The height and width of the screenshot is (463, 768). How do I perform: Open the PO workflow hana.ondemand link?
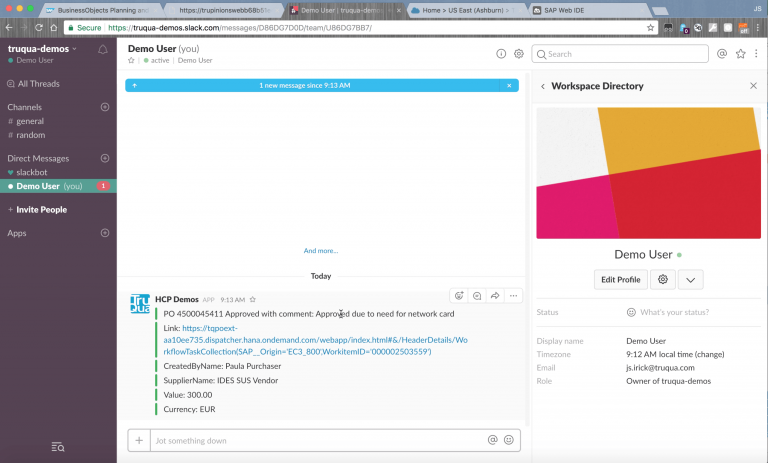click(315, 340)
